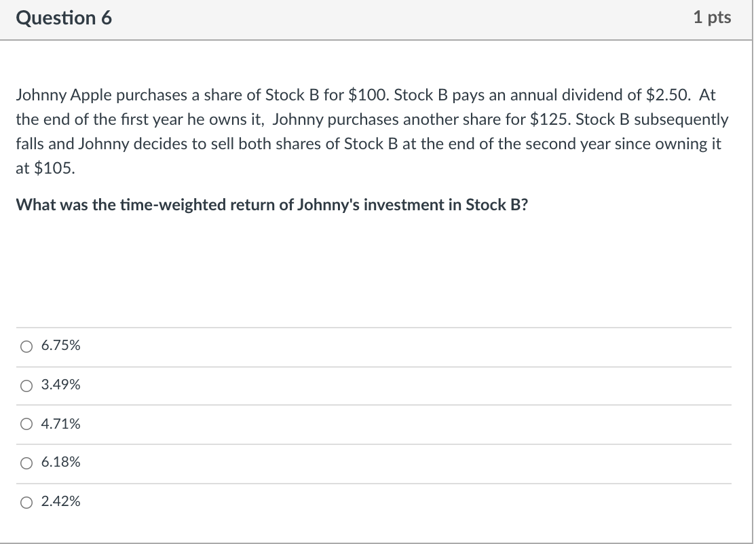This screenshot has width=756, height=544.
Task: Click the "1 pts" points label
Action: click(x=712, y=18)
